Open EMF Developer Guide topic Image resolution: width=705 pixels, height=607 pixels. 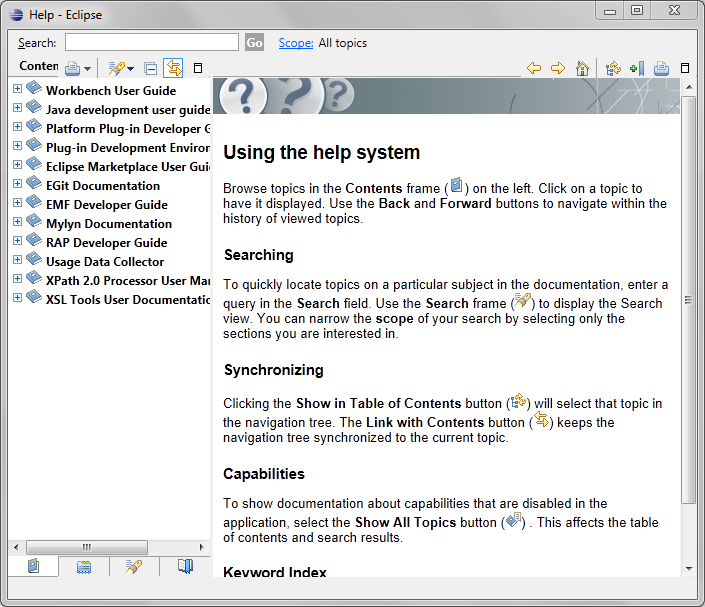pyautogui.click(x=107, y=205)
